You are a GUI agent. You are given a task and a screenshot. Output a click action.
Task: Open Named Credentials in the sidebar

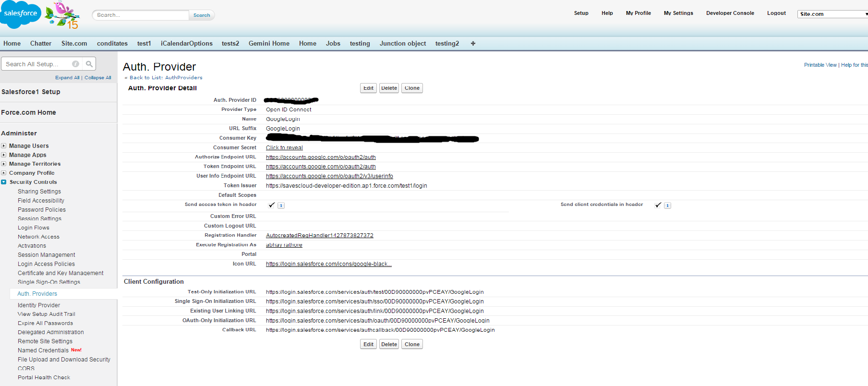[x=43, y=350]
